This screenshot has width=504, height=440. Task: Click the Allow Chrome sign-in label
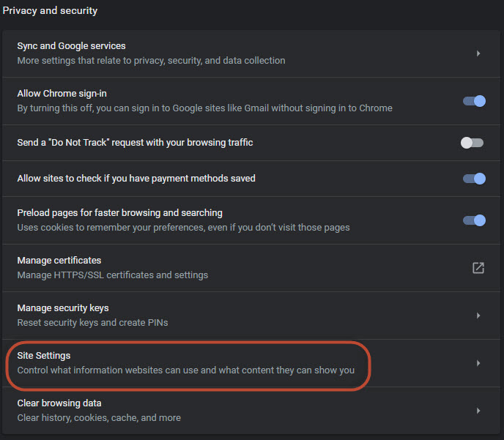point(62,94)
